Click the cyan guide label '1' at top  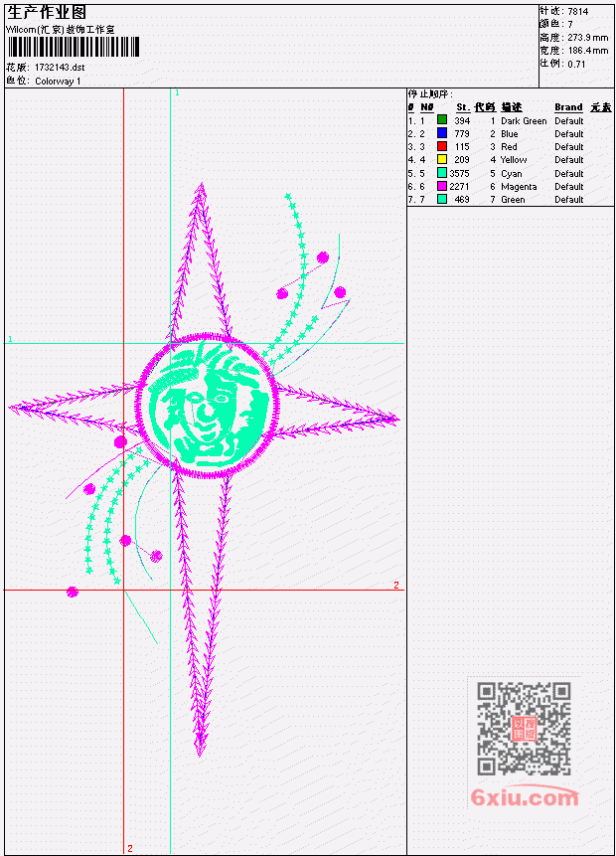click(x=177, y=92)
